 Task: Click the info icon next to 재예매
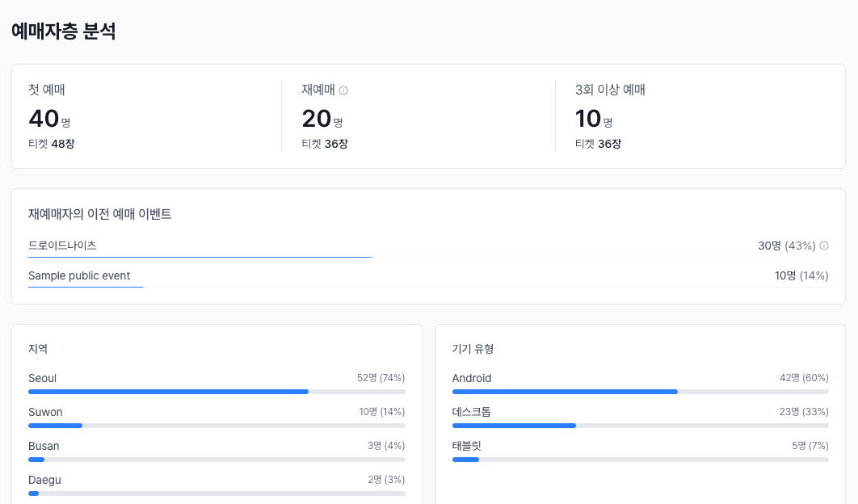point(343,90)
